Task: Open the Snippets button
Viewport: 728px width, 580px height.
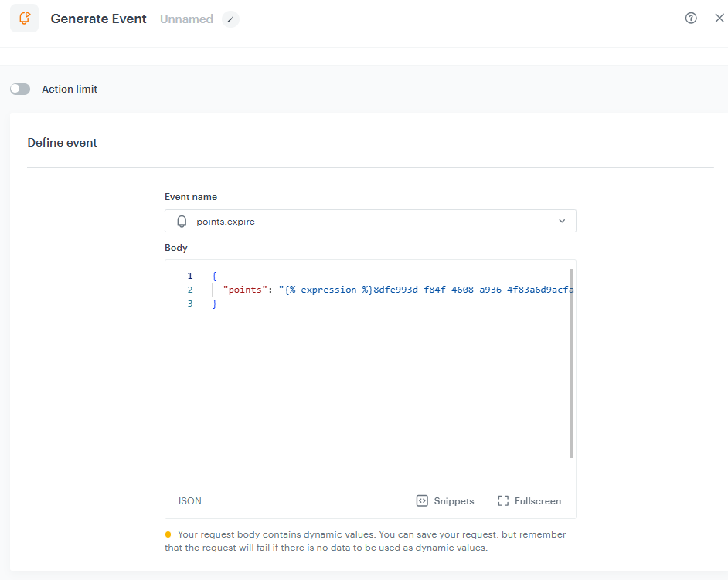Action: coord(453,500)
